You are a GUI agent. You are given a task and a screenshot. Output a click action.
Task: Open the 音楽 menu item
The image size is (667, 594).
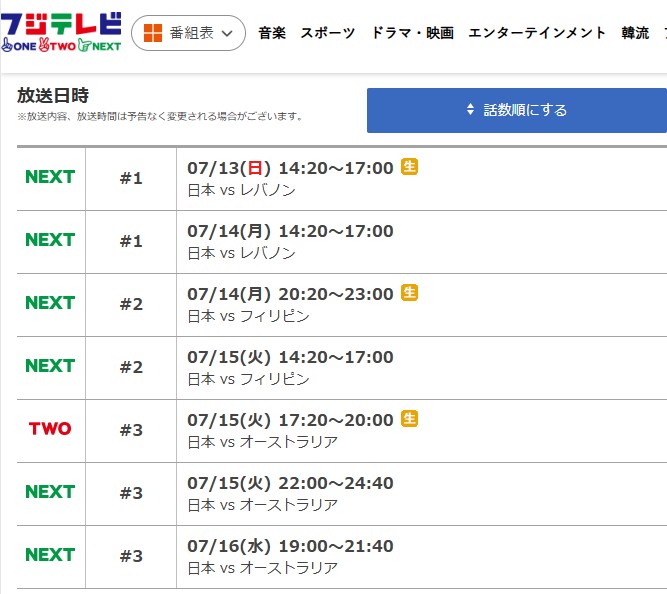point(272,33)
